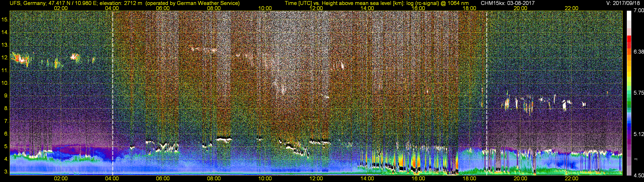Viewport: 644px width, 182px height.
Task: Click the colorbar value "5.75"
Action: 639,93
